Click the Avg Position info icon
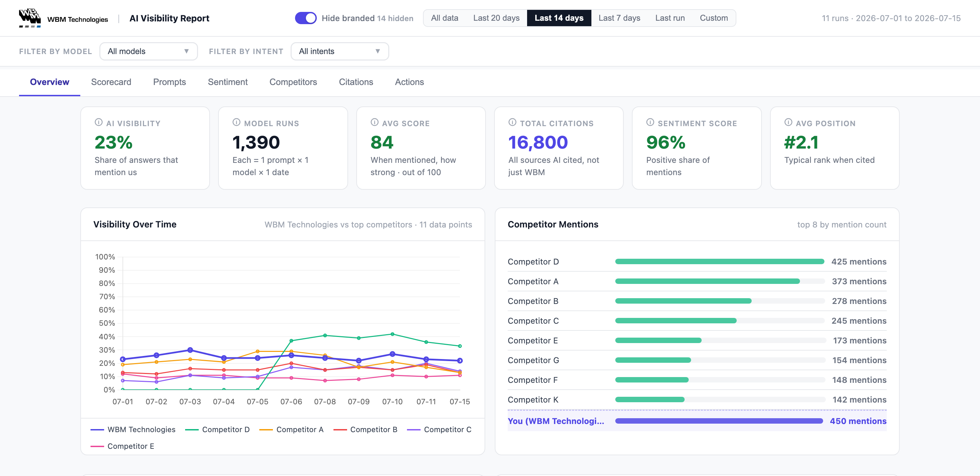 click(788, 122)
